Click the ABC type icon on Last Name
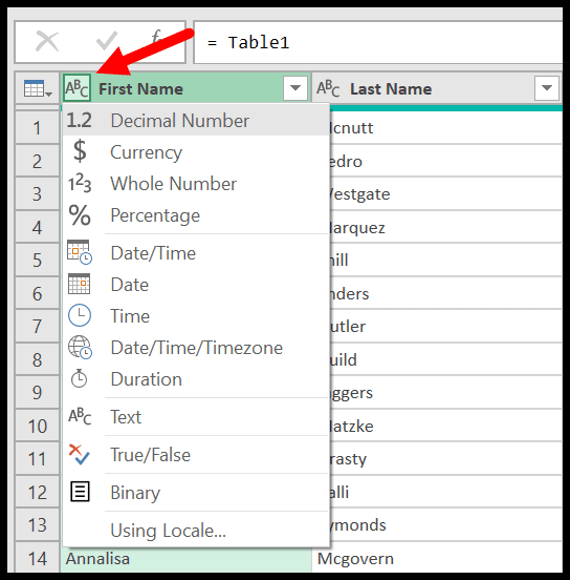 [x=328, y=88]
